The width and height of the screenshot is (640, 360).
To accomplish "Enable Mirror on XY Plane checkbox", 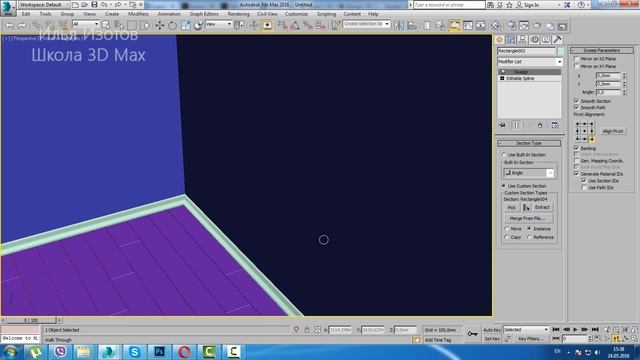I will pos(577,66).
